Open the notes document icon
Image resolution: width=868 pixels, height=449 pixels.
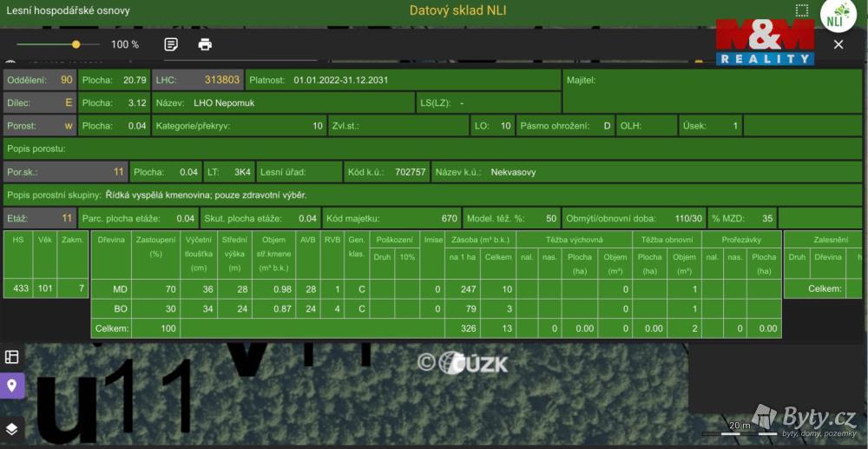(172, 44)
